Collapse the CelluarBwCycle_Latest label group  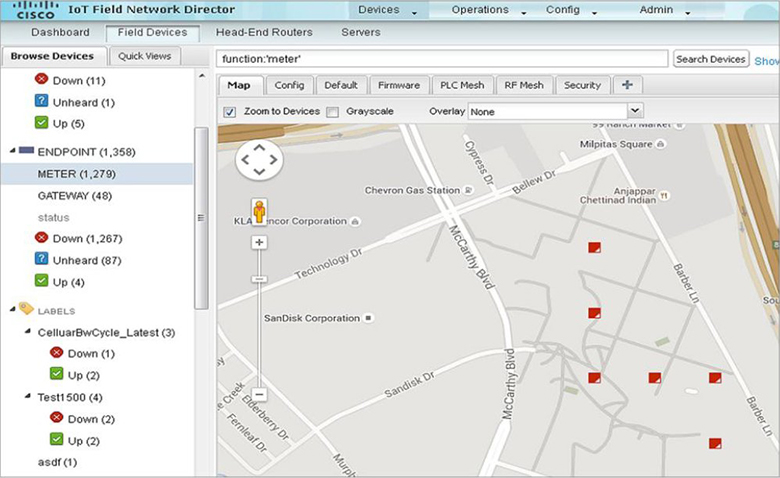click(x=27, y=332)
